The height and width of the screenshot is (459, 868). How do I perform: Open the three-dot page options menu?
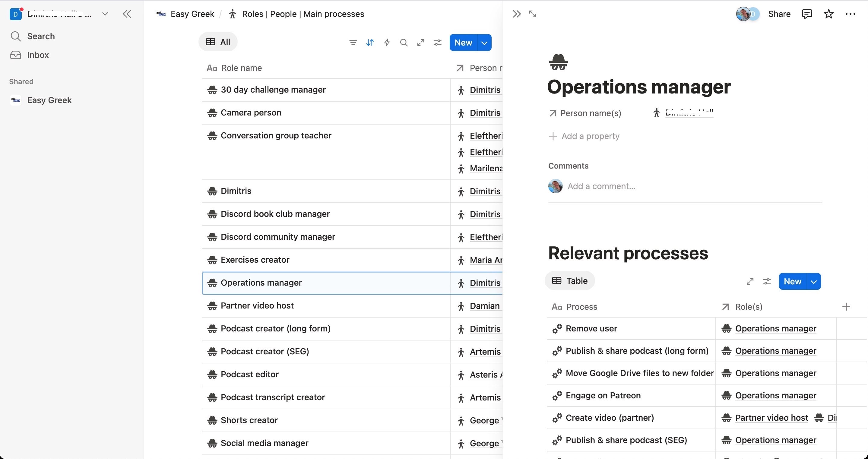coord(850,14)
